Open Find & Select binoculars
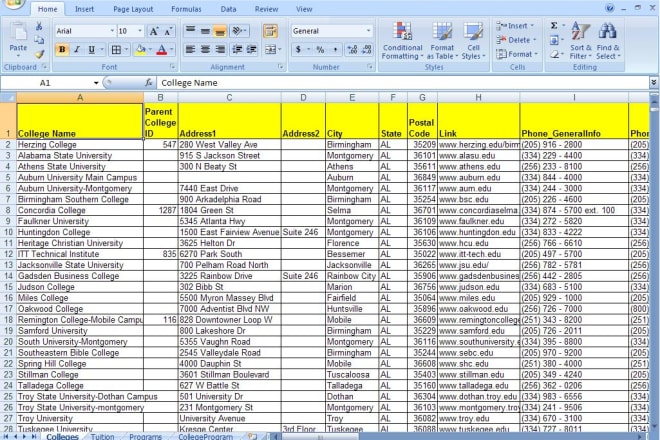 tap(608, 41)
